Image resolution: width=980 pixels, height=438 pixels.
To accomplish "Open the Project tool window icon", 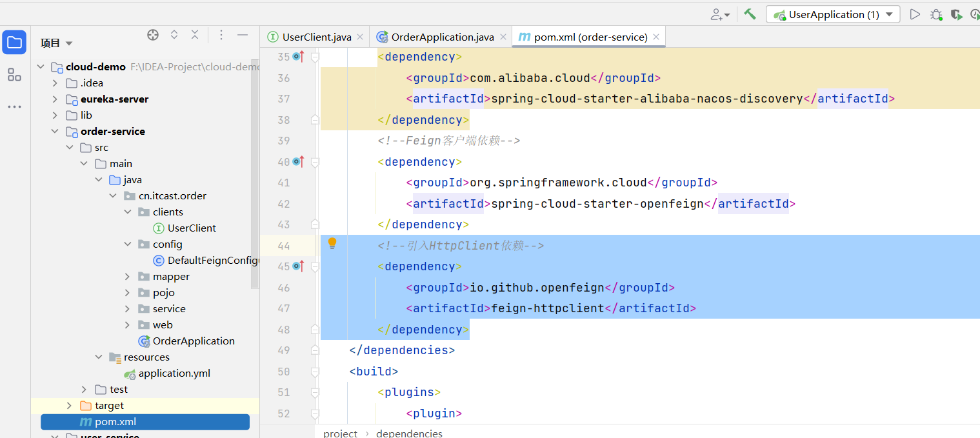I will pyautogui.click(x=14, y=43).
